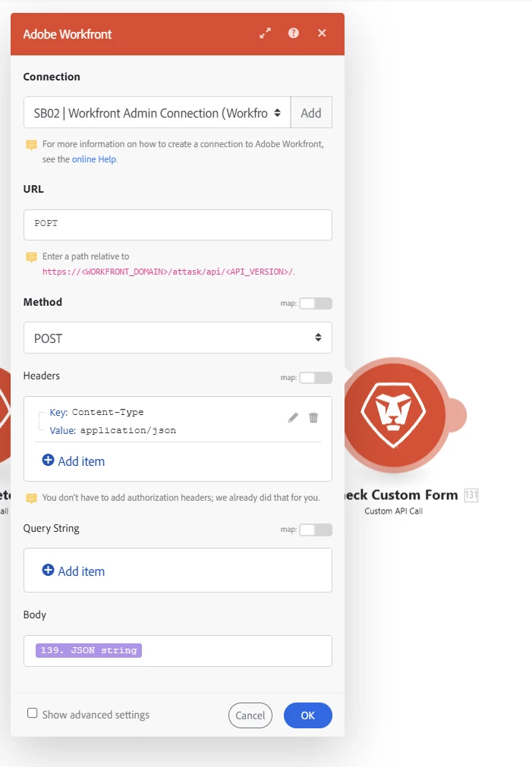The width and height of the screenshot is (532, 767).
Task: Click into the URL input field
Action: click(178, 225)
